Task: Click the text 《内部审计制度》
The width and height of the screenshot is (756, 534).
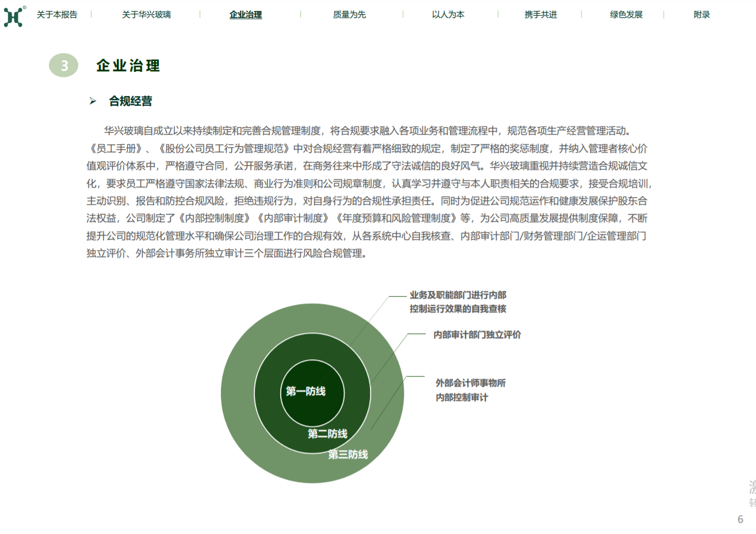Action: point(293,218)
